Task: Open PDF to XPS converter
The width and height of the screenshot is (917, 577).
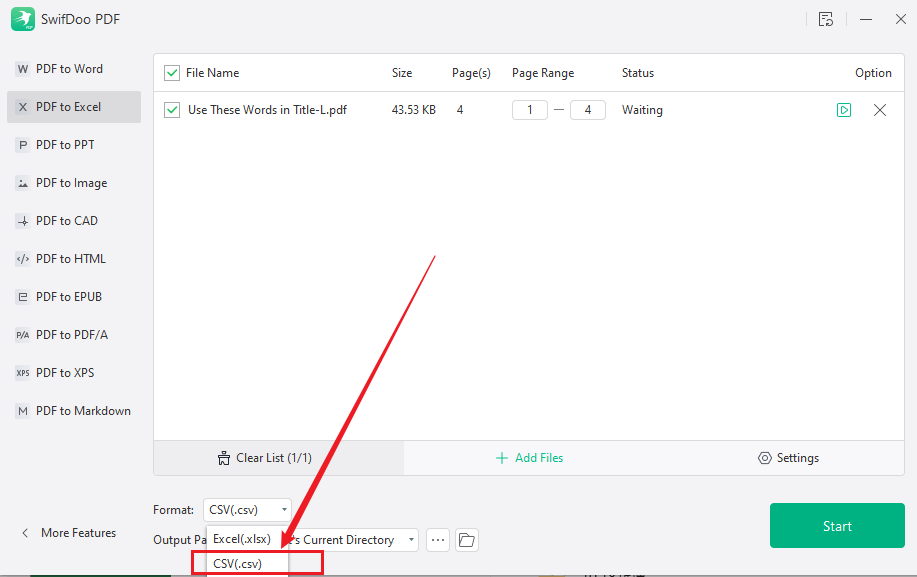Action: click(74, 373)
